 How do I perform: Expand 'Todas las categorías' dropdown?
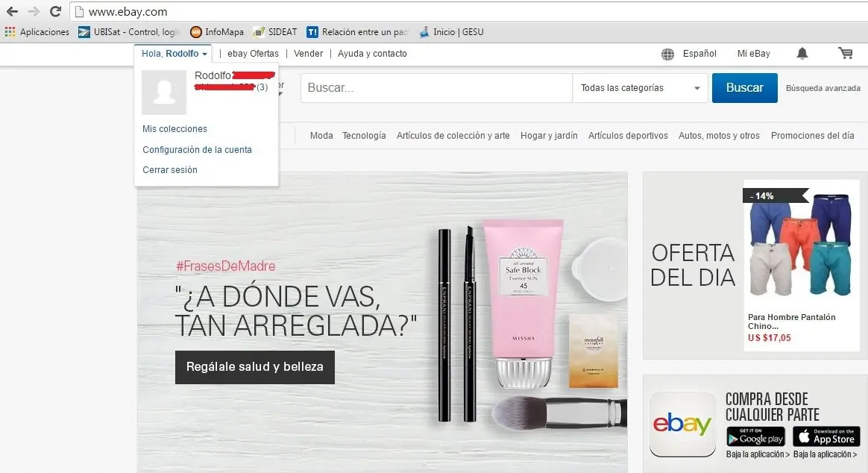tap(640, 87)
